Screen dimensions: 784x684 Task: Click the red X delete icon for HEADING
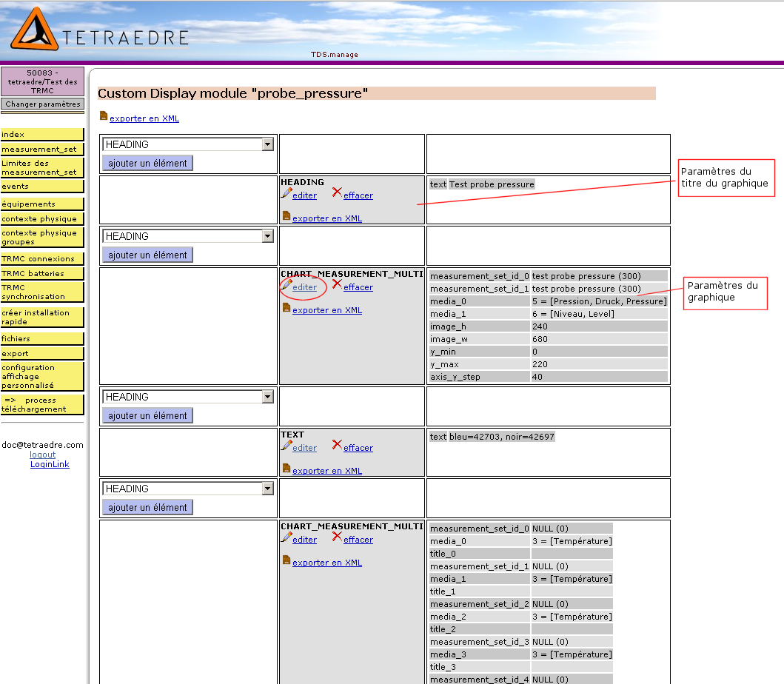click(337, 192)
